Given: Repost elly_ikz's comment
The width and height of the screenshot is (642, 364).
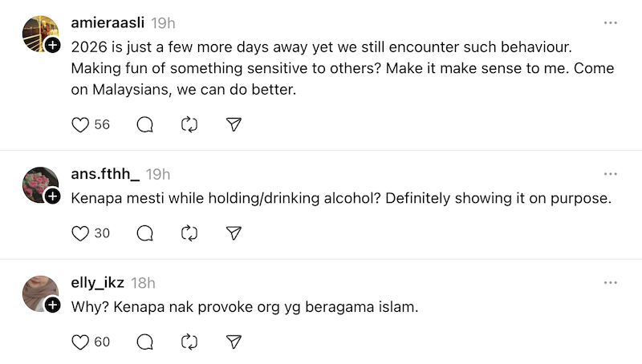Looking at the screenshot, I should pyautogui.click(x=189, y=342).
